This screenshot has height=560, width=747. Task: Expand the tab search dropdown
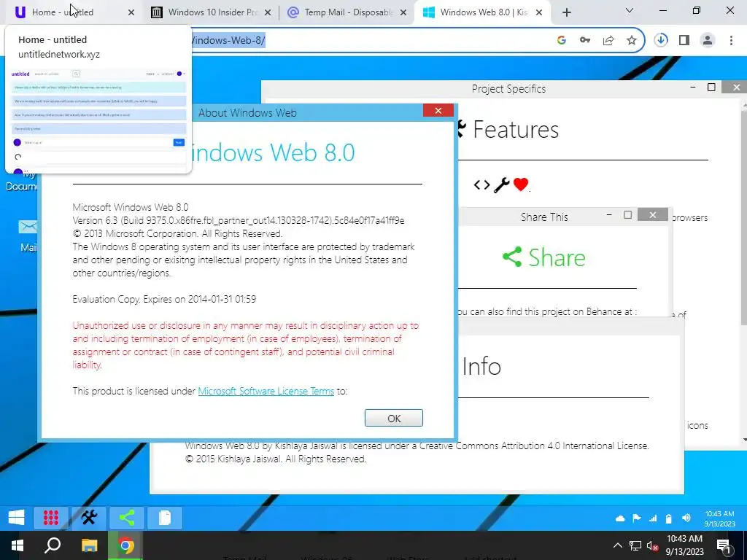(x=630, y=10)
